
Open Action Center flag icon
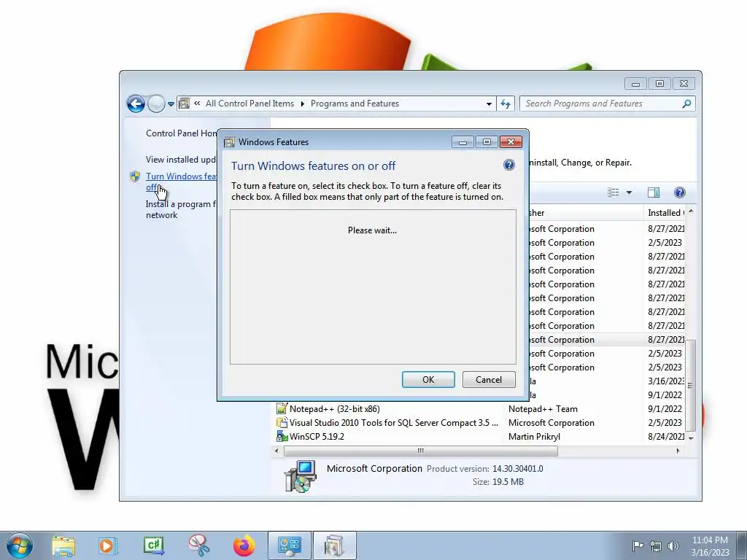638,545
